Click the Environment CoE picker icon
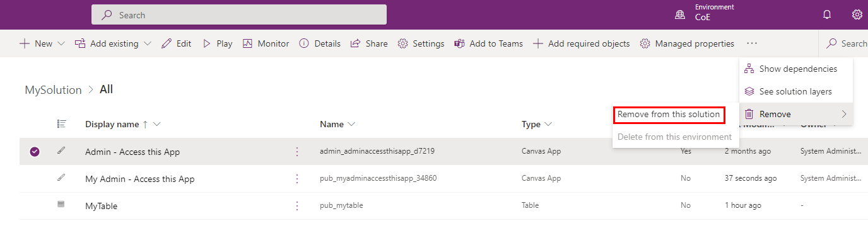 [680, 14]
